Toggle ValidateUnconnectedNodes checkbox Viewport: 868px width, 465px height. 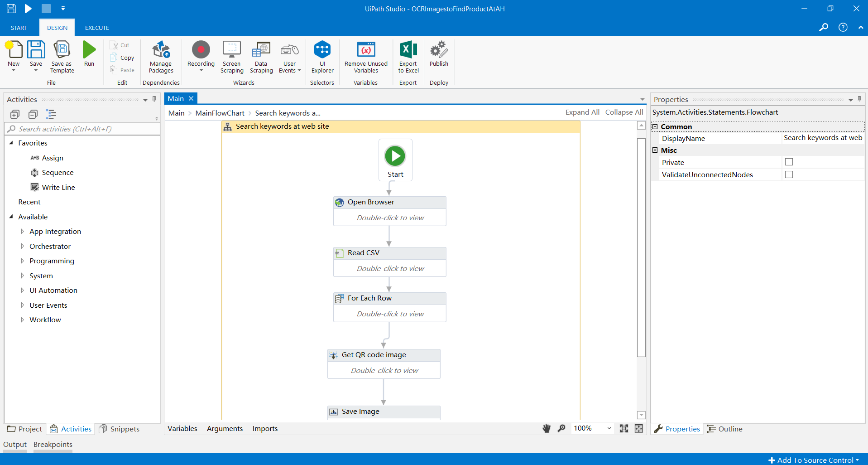pyautogui.click(x=789, y=174)
